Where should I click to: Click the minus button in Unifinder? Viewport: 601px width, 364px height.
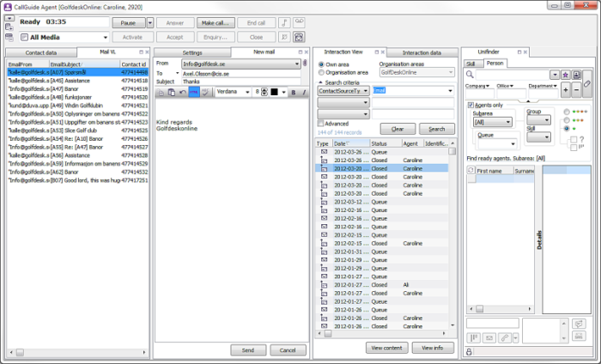pyautogui.click(x=576, y=90)
